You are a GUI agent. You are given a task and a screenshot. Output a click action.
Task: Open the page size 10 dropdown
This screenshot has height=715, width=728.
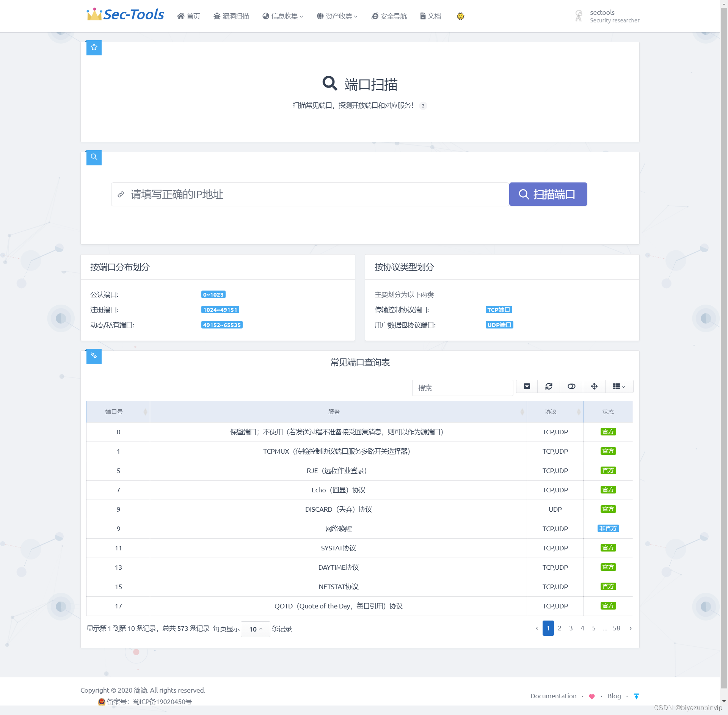(x=255, y=629)
